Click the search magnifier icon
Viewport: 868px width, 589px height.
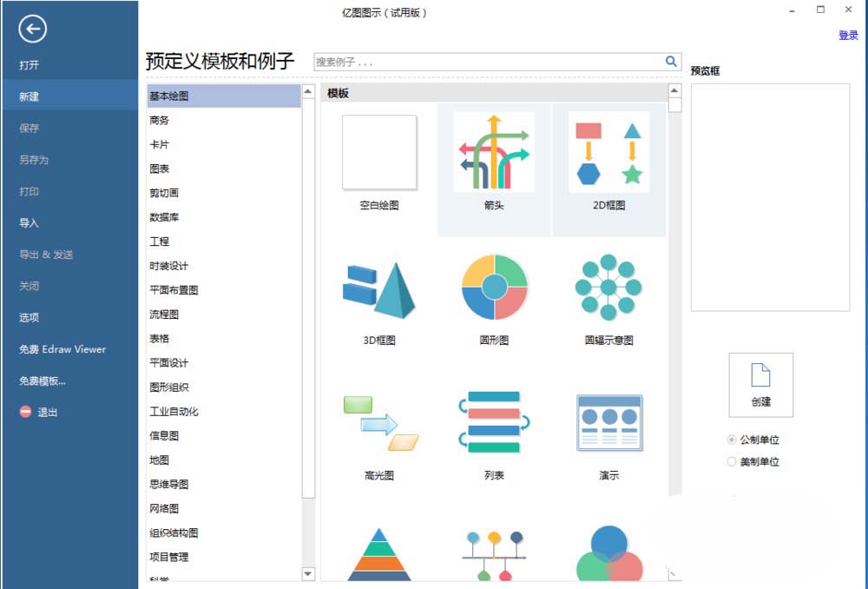pyautogui.click(x=670, y=62)
